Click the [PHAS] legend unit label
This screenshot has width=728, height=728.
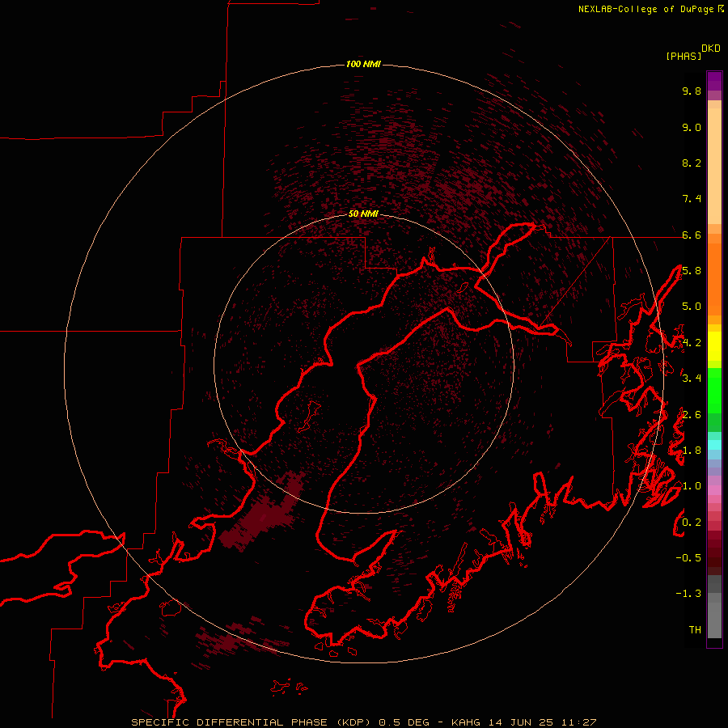[x=684, y=57]
